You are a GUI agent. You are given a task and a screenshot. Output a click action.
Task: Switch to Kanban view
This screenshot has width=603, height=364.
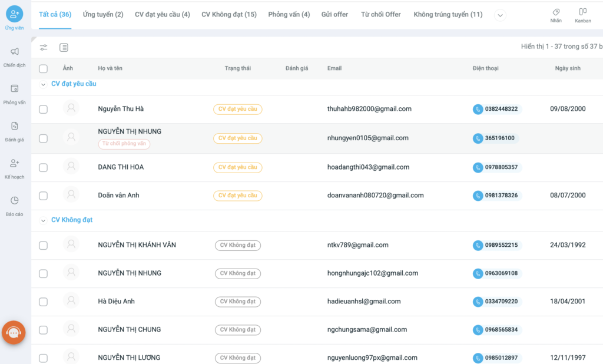[x=582, y=15]
